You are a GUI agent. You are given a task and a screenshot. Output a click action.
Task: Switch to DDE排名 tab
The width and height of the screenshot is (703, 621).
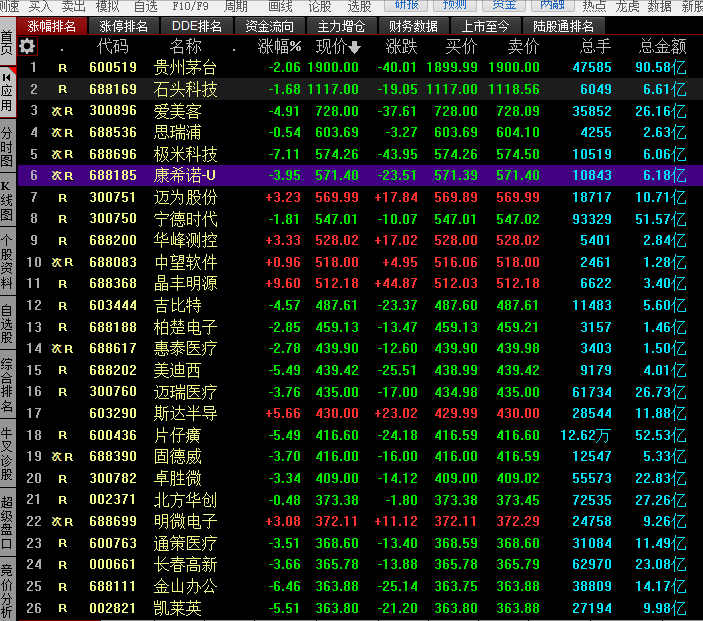[x=196, y=26]
